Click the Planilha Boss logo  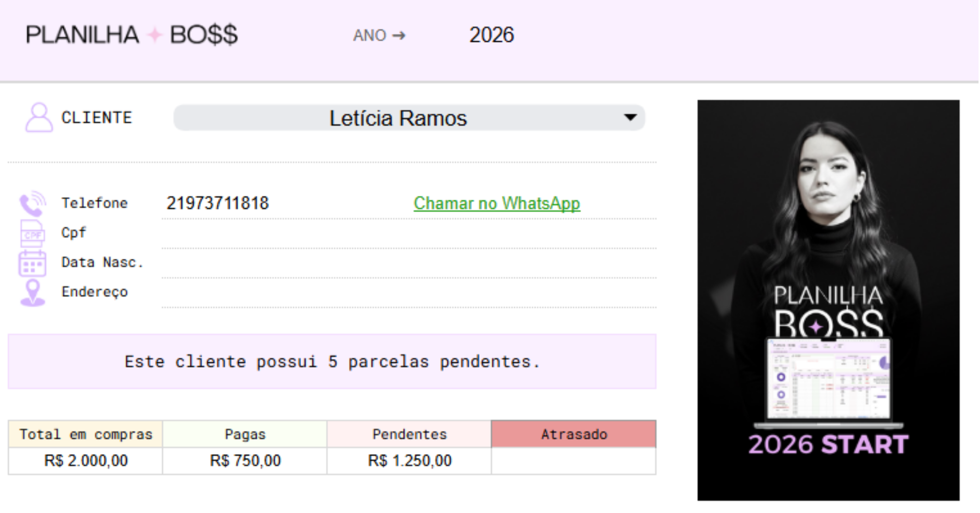click(x=131, y=34)
